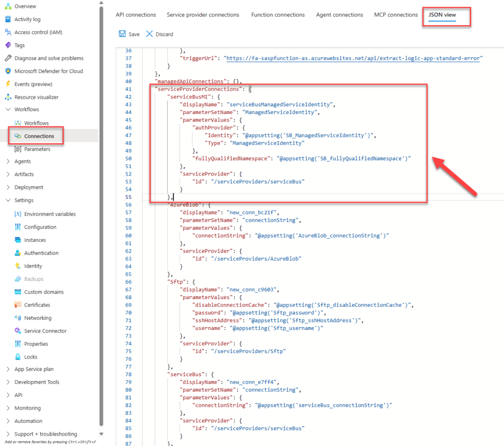This screenshot has height=446, width=504.
Task: Click "new_conn_e7ff4" value on line 79
Action: pos(252,382)
